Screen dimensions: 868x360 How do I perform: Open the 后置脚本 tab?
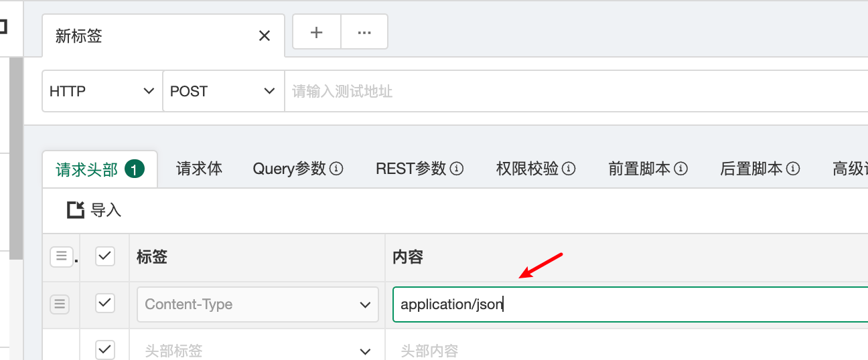[759, 169]
